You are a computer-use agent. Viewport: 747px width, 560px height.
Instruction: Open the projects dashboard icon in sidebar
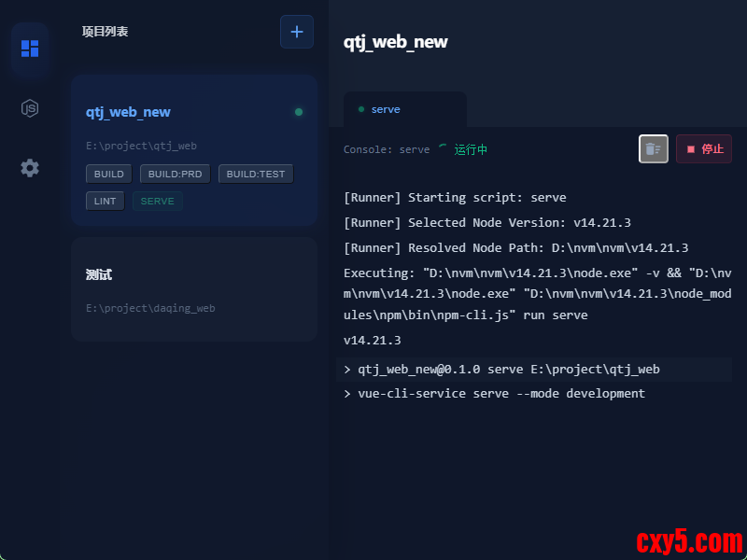[x=30, y=49]
